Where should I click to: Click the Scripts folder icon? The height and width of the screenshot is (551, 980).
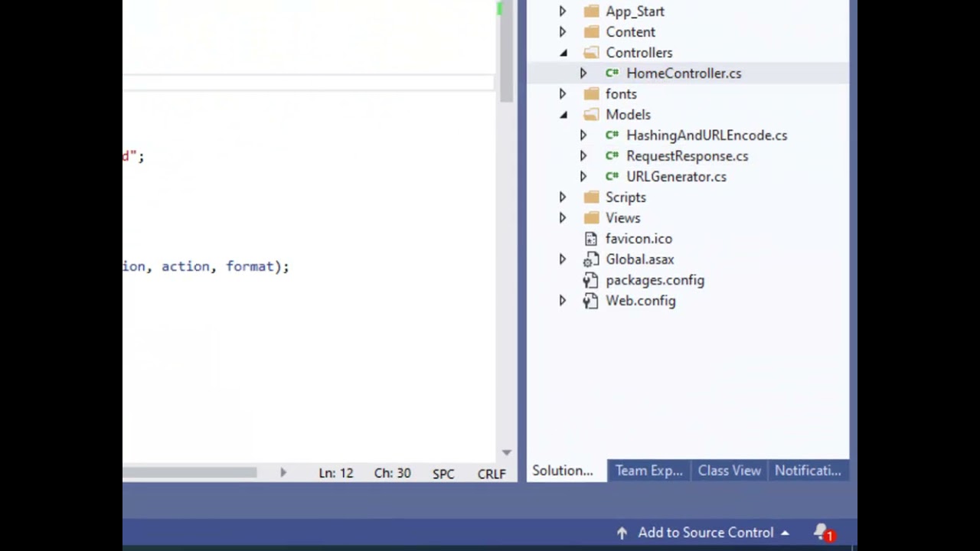[x=591, y=197]
